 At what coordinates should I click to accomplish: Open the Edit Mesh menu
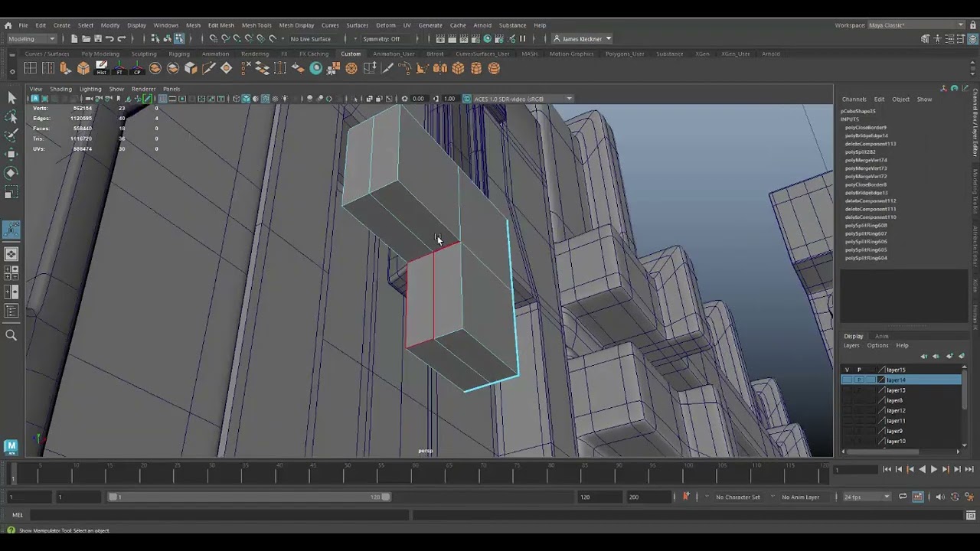221,25
